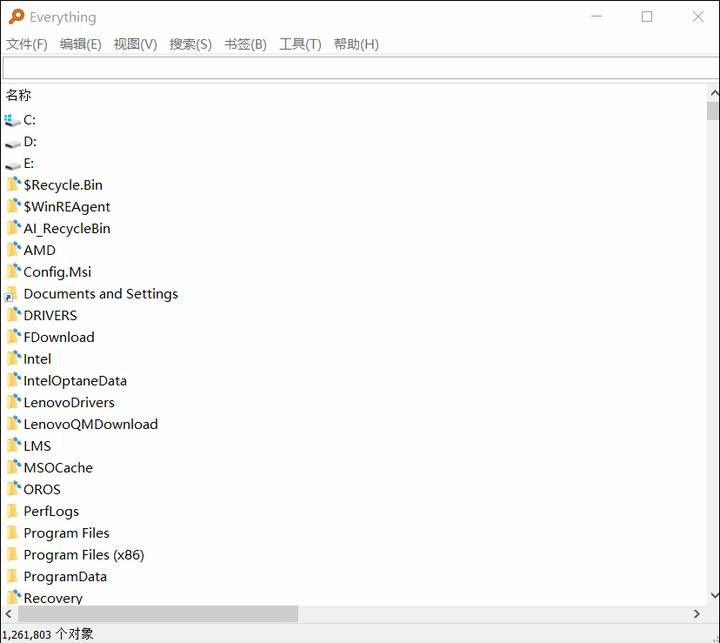Open the 工具(T) menu

pyautogui.click(x=300, y=44)
